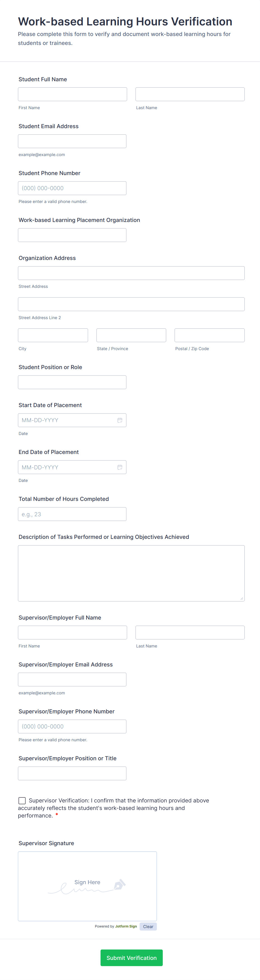Image resolution: width=260 pixels, height=980 pixels.
Task: Open the Jotform Sign link
Action: pos(126,926)
